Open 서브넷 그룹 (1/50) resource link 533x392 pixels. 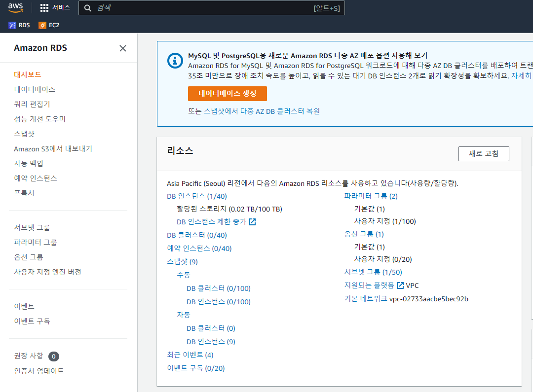(373, 272)
